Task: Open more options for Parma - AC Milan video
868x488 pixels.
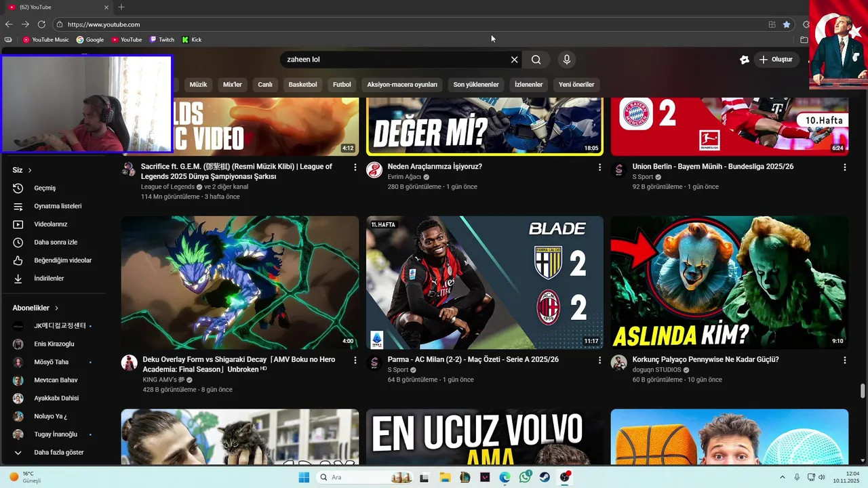Action: (x=599, y=361)
